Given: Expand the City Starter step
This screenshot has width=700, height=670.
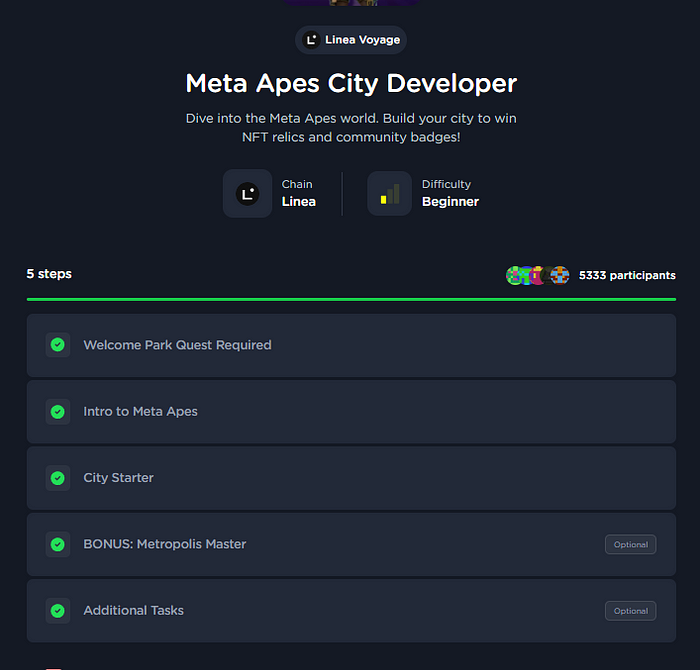Looking at the screenshot, I should click(351, 478).
